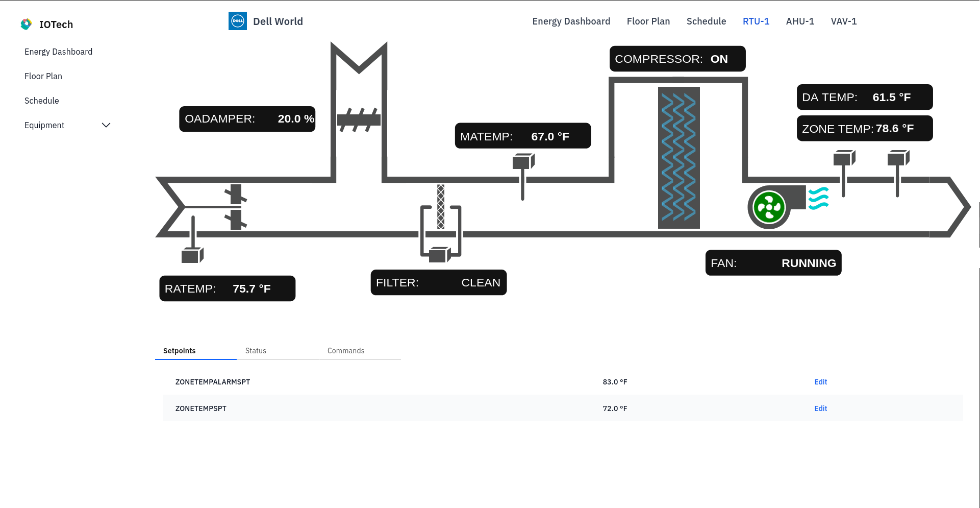Image resolution: width=980 pixels, height=508 pixels.
Task: Open Energy Dashboard in the sidebar
Action: pyautogui.click(x=58, y=52)
